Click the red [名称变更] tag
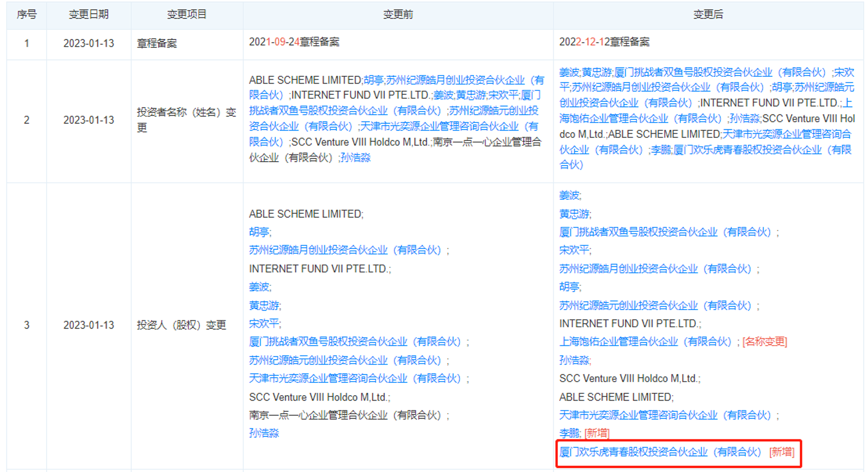The width and height of the screenshot is (868, 472). pyautogui.click(x=765, y=342)
